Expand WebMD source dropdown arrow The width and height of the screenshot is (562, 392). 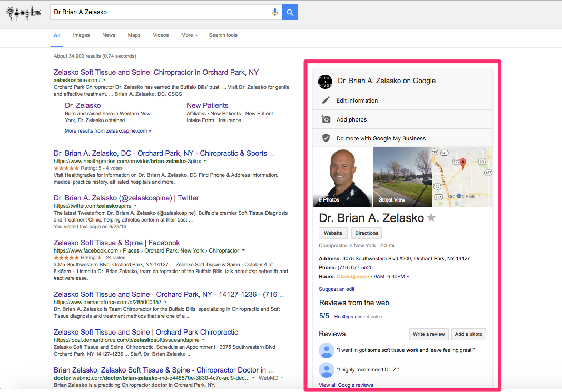(282, 378)
